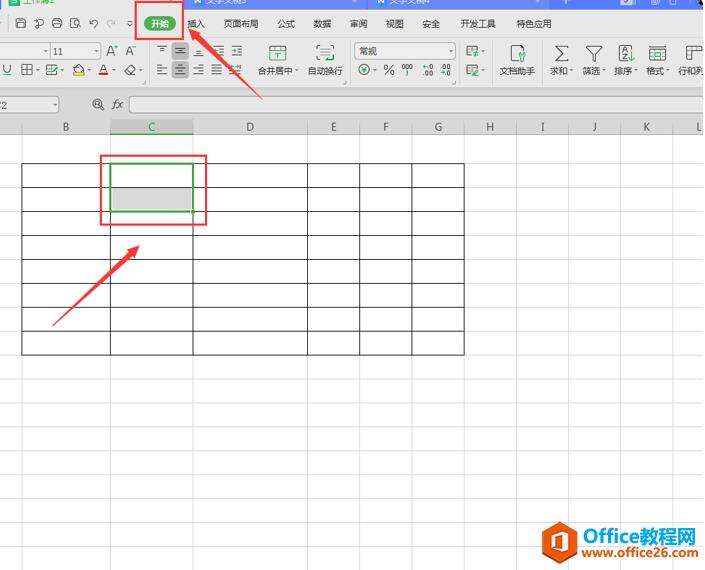The height and width of the screenshot is (570, 705).
Task: Open the 审阅 tab
Action: [x=358, y=24]
